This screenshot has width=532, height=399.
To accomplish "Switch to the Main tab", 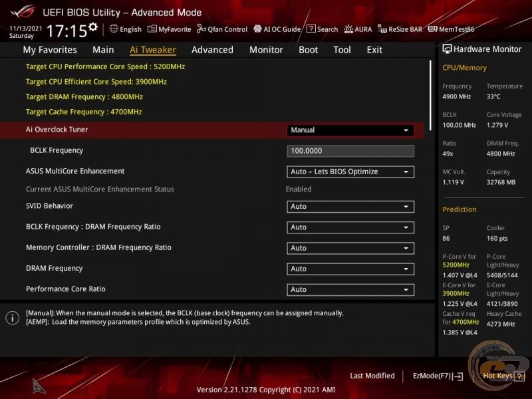I will click(x=103, y=50).
